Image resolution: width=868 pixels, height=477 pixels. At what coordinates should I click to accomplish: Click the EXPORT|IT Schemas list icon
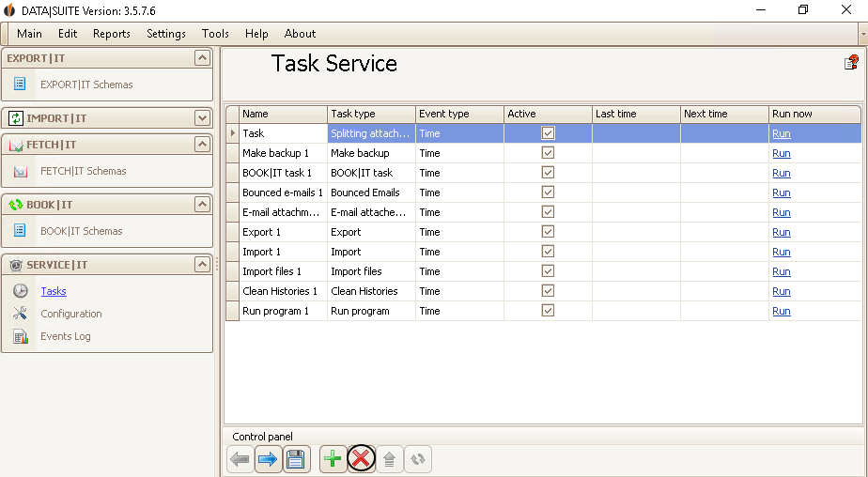(x=20, y=85)
